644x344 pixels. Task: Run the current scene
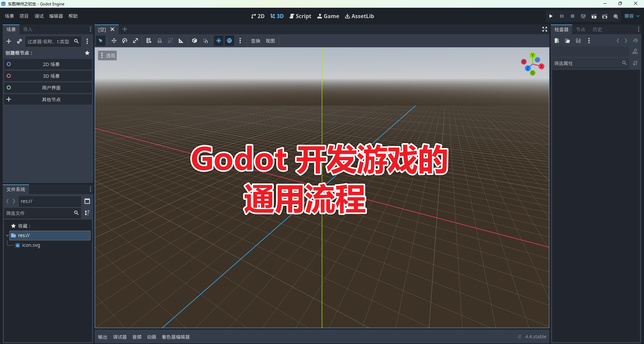tap(594, 16)
